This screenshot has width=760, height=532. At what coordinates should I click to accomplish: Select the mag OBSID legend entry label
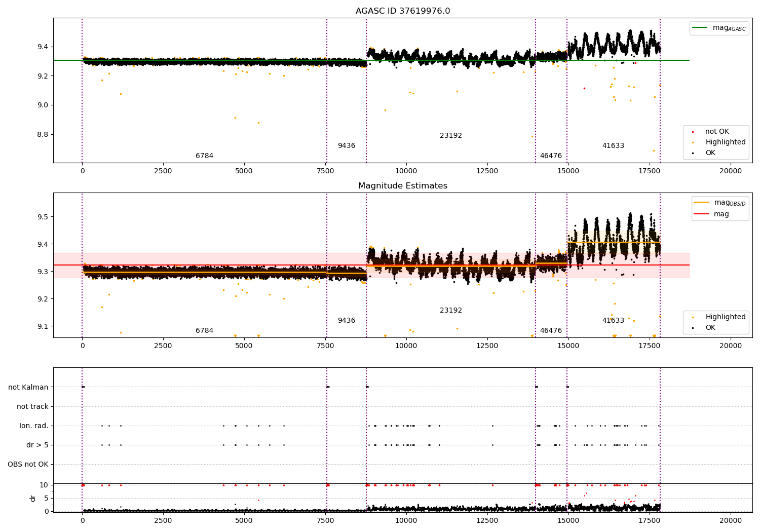pos(730,203)
